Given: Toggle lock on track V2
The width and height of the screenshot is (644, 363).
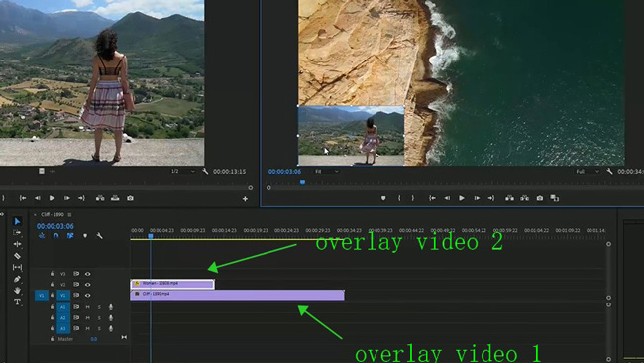Looking at the screenshot, I should tap(53, 284).
